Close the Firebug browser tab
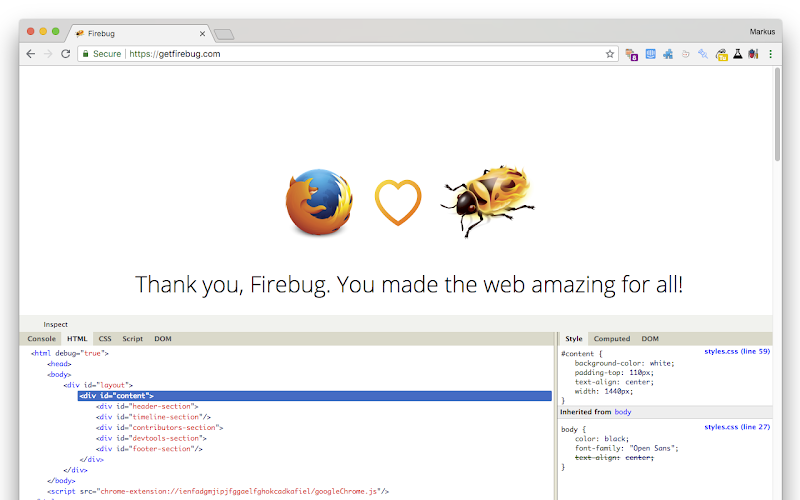Screen dimensions: 800x500 point(202,34)
